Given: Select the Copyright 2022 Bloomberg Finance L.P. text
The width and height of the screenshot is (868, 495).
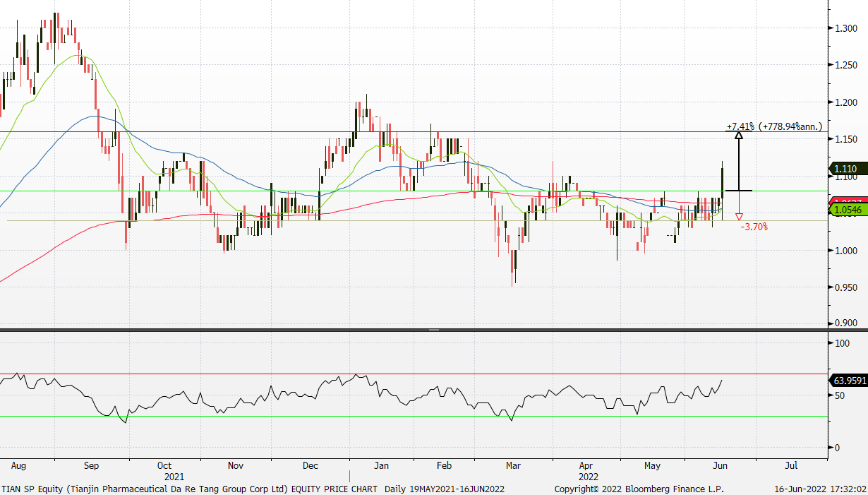Looking at the screenshot, I should 639,489.
